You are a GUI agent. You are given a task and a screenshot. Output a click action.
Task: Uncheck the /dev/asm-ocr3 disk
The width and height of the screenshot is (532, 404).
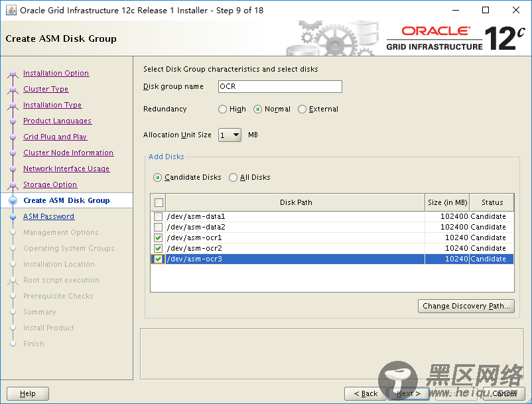[158, 259]
